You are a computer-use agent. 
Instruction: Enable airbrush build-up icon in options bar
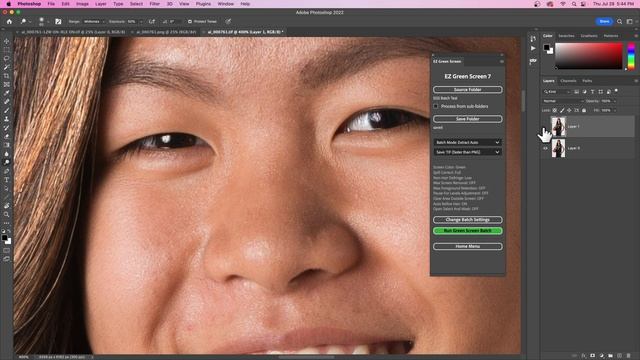[152, 21]
